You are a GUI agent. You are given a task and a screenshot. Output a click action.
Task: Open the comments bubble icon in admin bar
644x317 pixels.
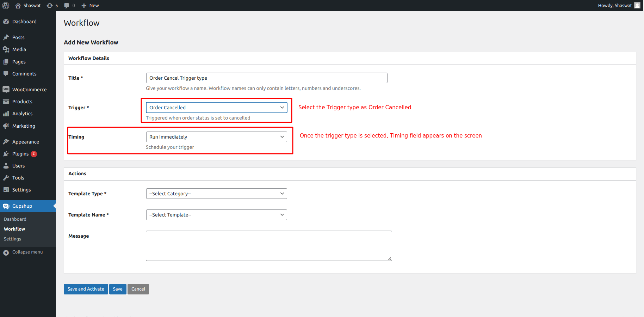click(67, 6)
